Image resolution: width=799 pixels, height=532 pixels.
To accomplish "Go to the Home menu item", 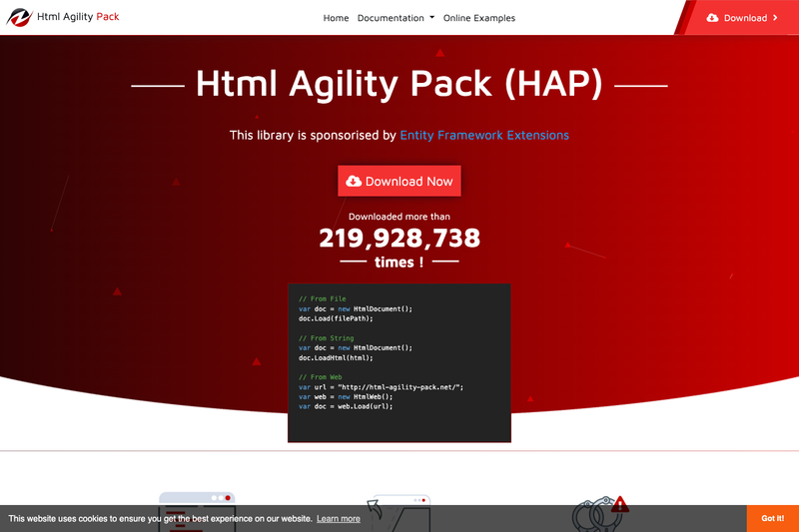I will (336, 18).
